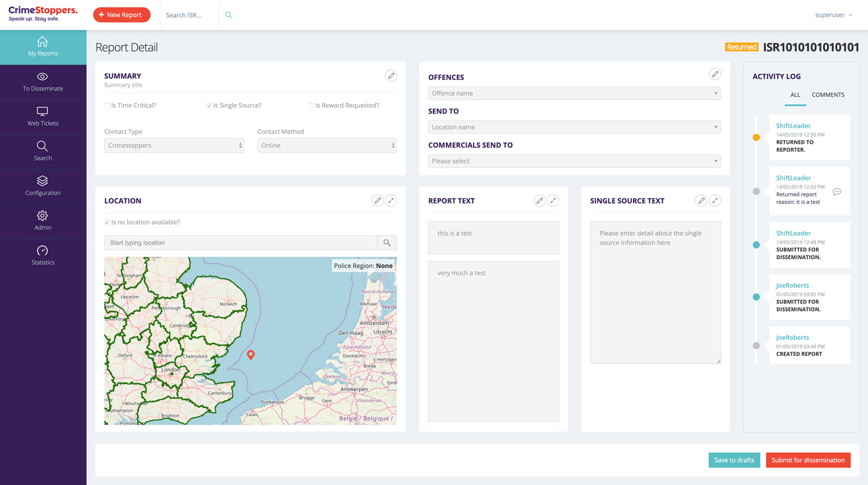Toggle Is Single Source checkbox

tap(209, 105)
